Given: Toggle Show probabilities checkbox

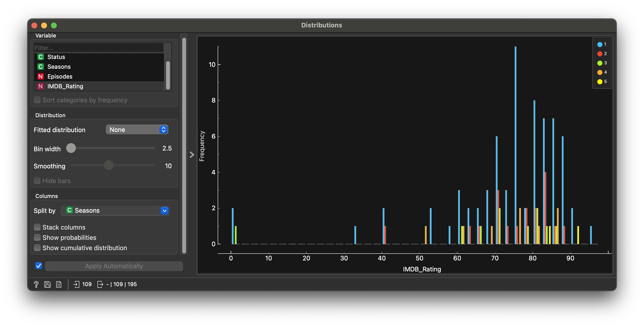Looking at the screenshot, I should click(37, 237).
